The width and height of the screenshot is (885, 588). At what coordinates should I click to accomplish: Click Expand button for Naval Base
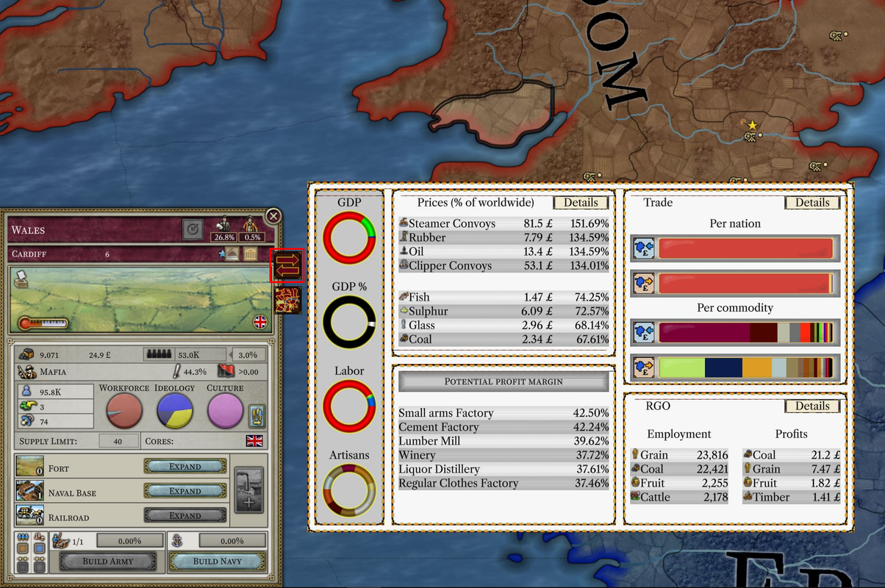[184, 490]
